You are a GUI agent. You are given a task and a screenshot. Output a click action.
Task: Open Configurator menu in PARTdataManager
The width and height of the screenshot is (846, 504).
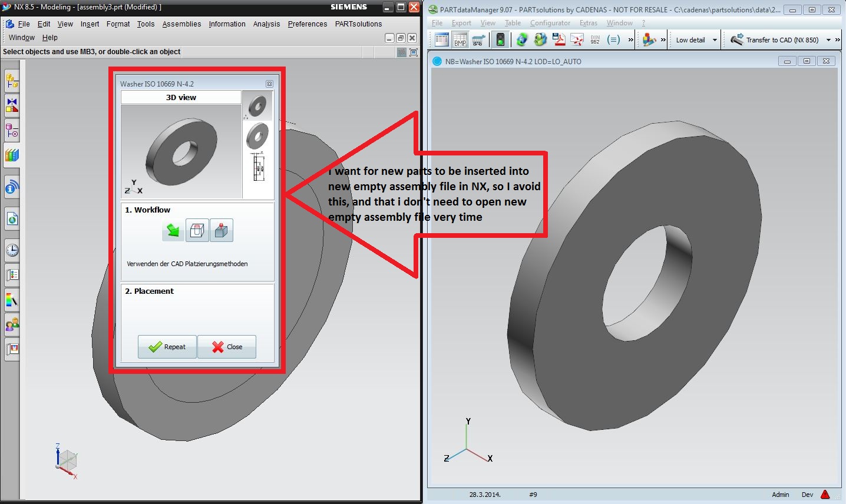click(550, 23)
